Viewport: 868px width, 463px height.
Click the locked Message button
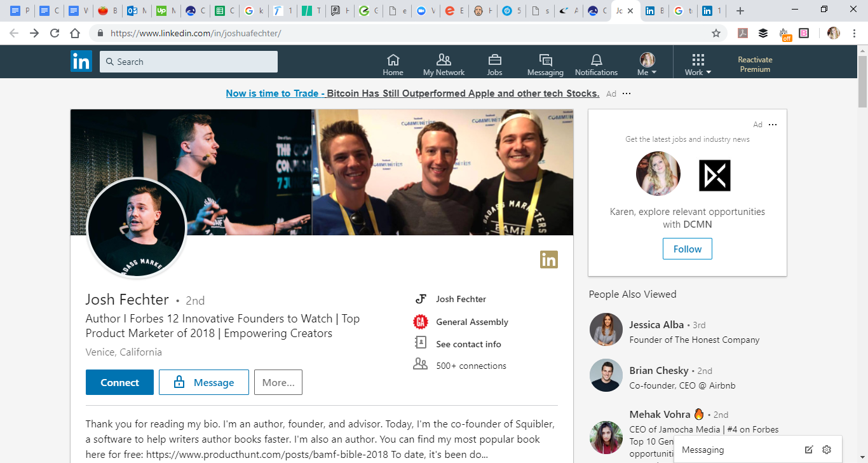pyautogui.click(x=203, y=382)
